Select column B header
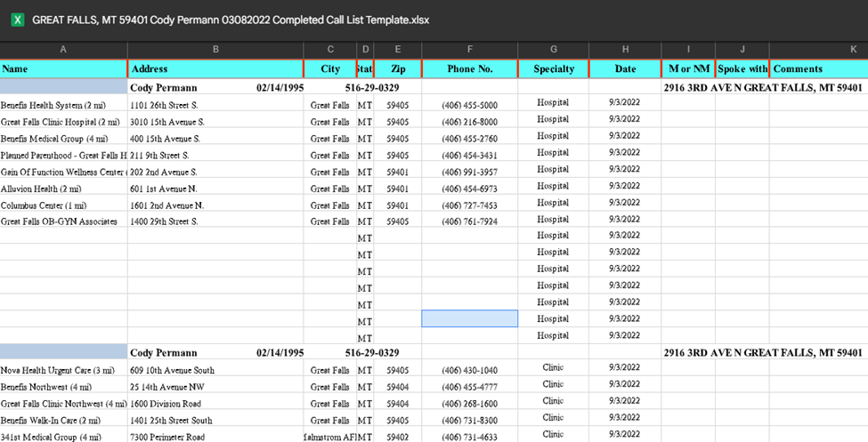Viewport: 868px width, 442px height. [x=215, y=49]
